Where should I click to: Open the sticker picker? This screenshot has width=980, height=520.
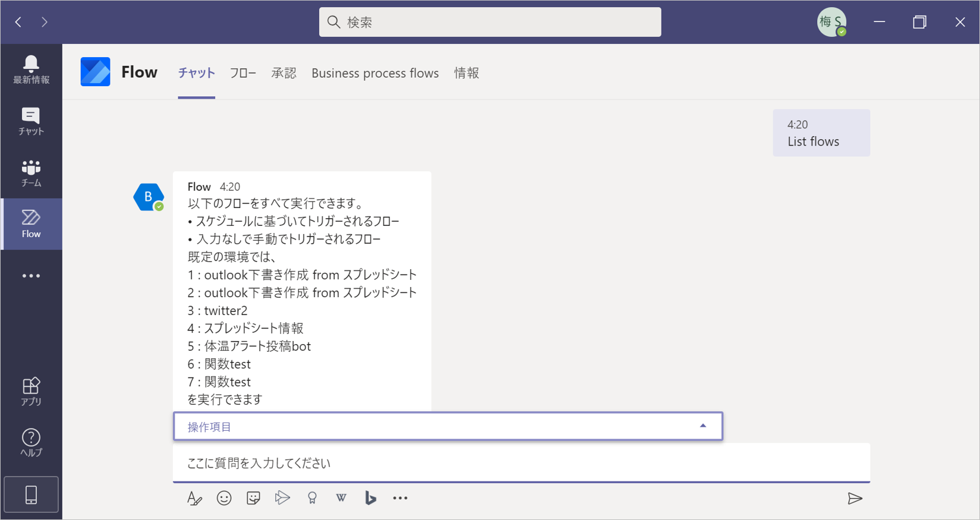(253, 498)
